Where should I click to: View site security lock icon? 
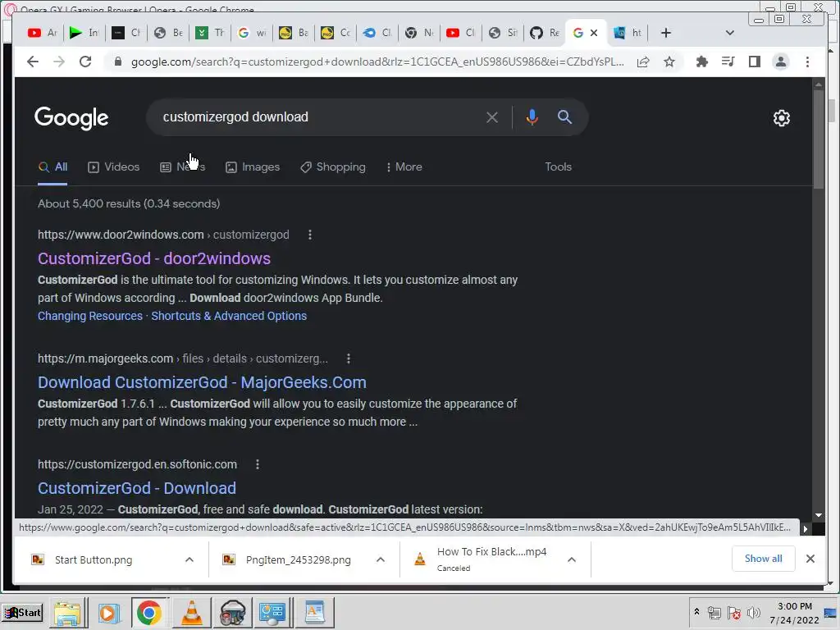coord(118,62)
